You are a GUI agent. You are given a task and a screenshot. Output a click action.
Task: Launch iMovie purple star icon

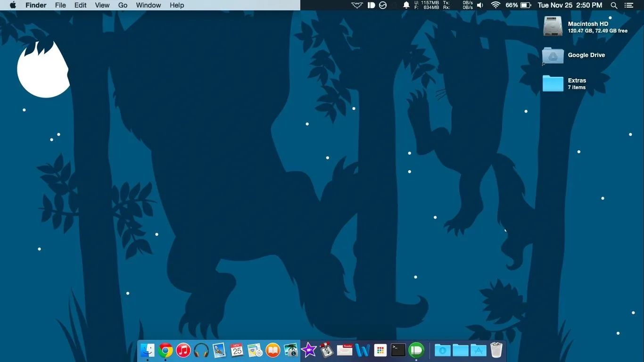tap(309, 350)
